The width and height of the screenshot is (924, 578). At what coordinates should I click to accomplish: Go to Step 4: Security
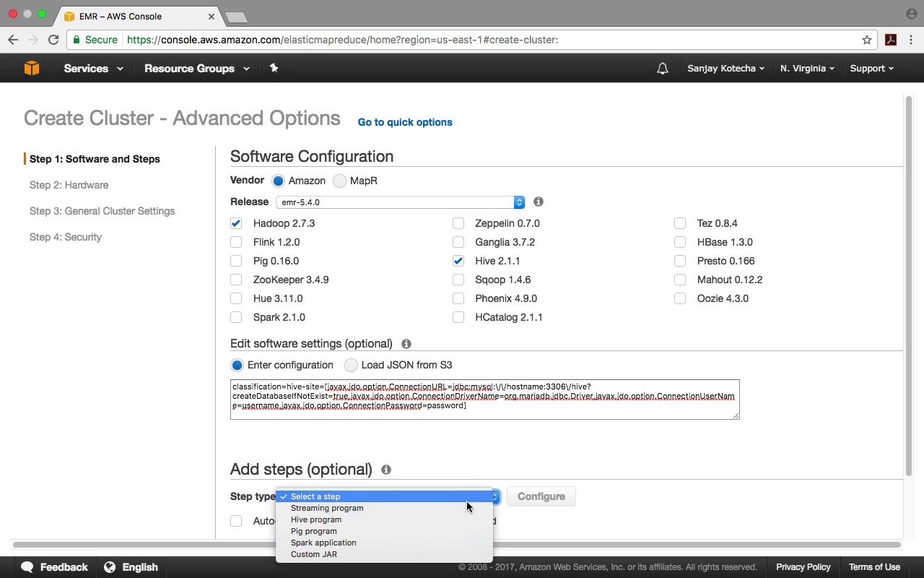tap(65, 237)
